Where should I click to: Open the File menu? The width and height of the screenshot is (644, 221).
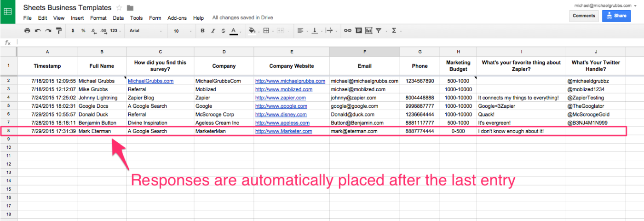(27, 18)
